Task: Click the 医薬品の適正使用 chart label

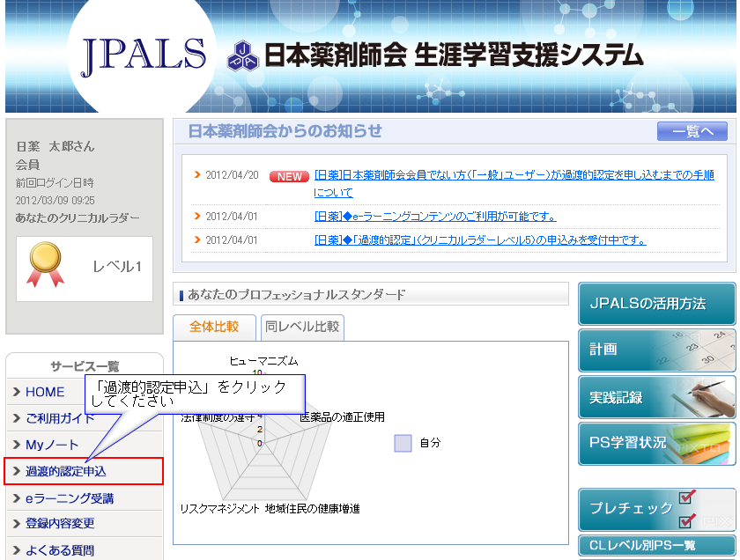Action: click(x=342, y=417)
